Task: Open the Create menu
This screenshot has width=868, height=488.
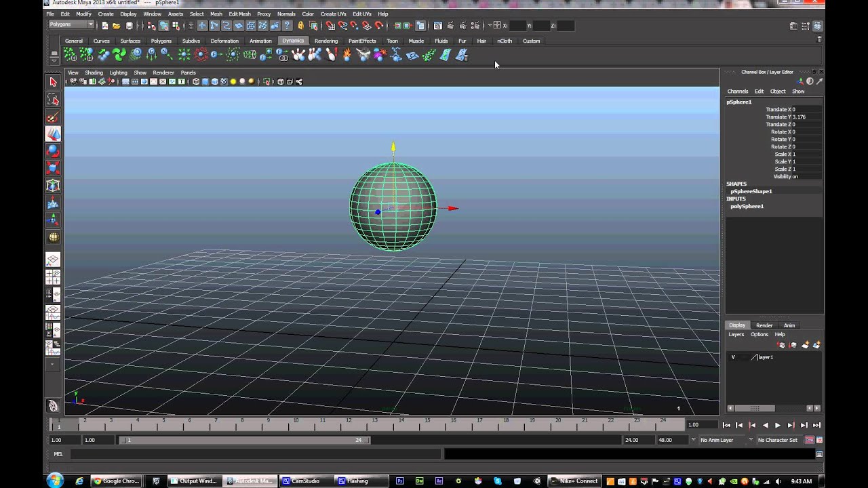Action: click(106, 14)
